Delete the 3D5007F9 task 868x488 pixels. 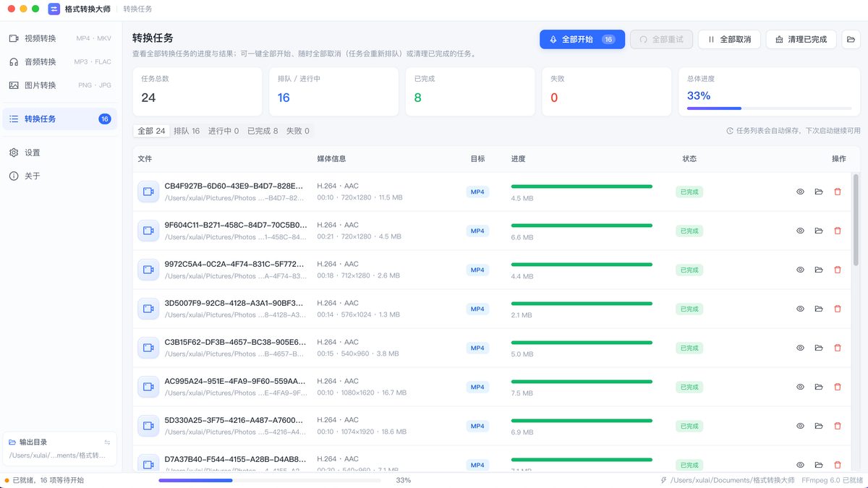[x=838, y=309]
